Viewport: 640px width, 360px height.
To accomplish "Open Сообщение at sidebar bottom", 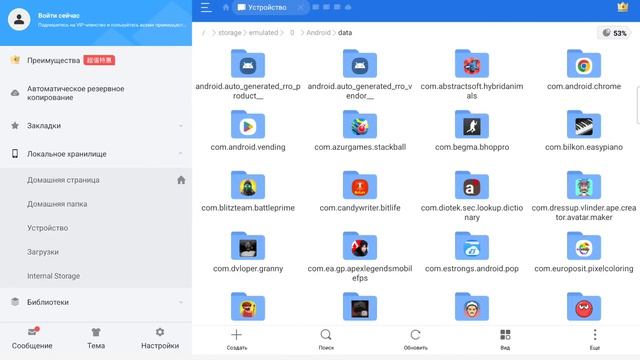I will click(32, 339).
